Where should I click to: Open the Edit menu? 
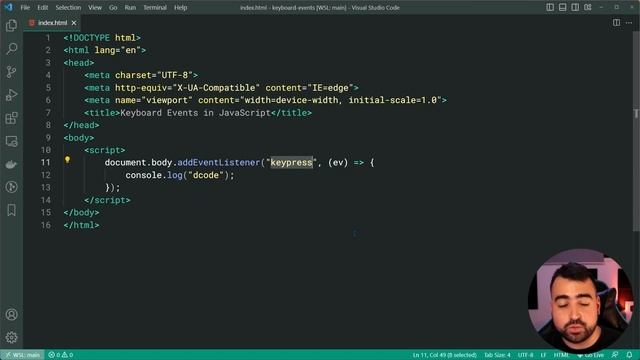[42, 7]
